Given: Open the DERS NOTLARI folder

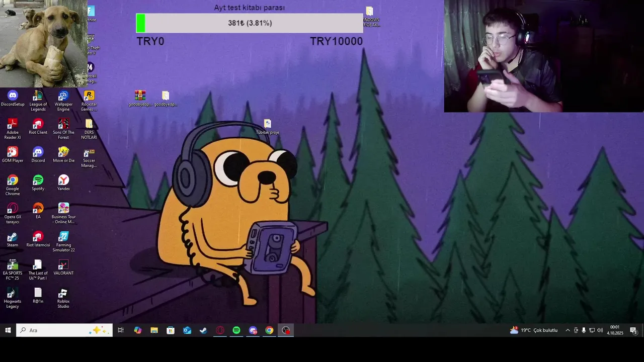Looking at the screenshot, I should tap(89, 129).
